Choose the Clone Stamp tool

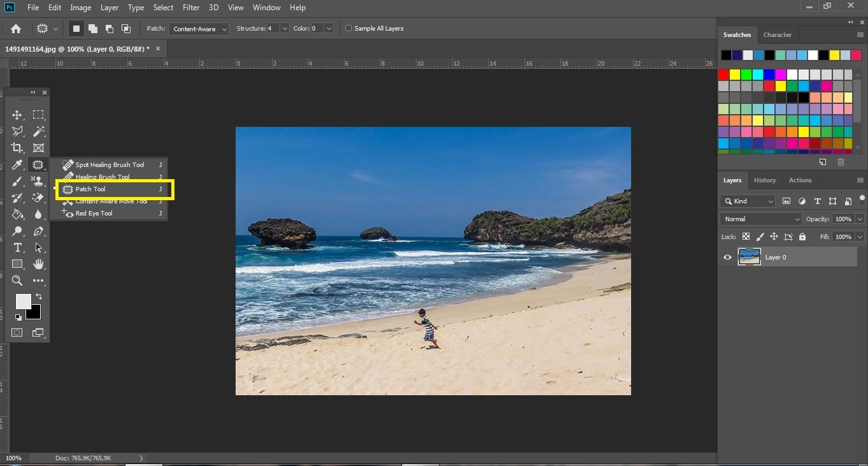(x=38, y=182)
